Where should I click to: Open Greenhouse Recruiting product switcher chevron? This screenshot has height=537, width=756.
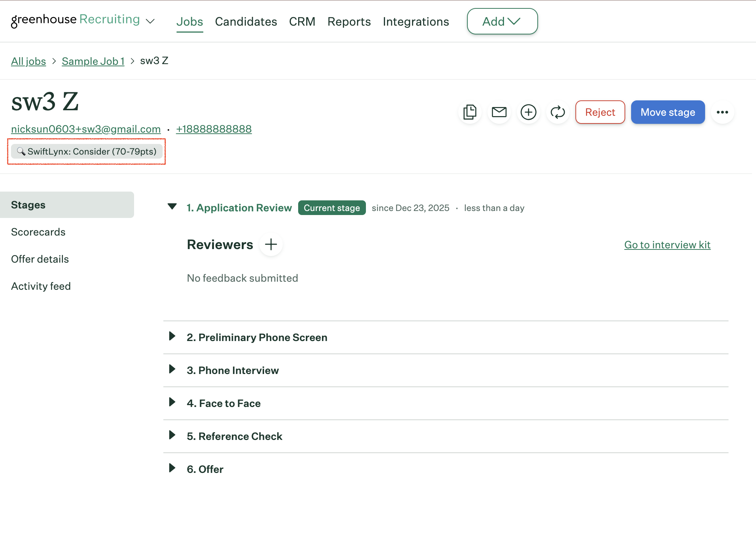150,21
